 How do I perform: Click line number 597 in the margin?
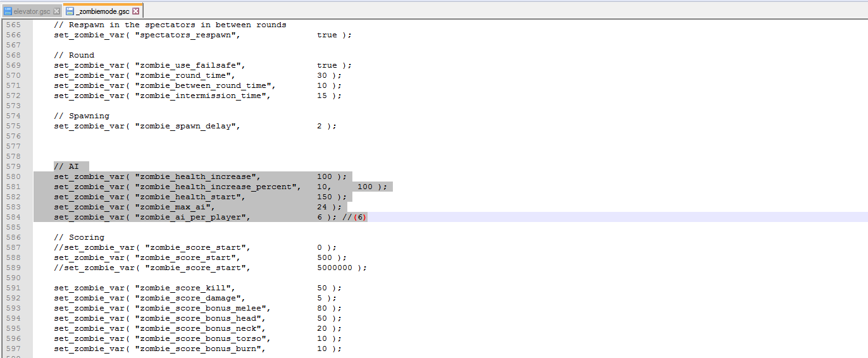(x=13, y=349)
